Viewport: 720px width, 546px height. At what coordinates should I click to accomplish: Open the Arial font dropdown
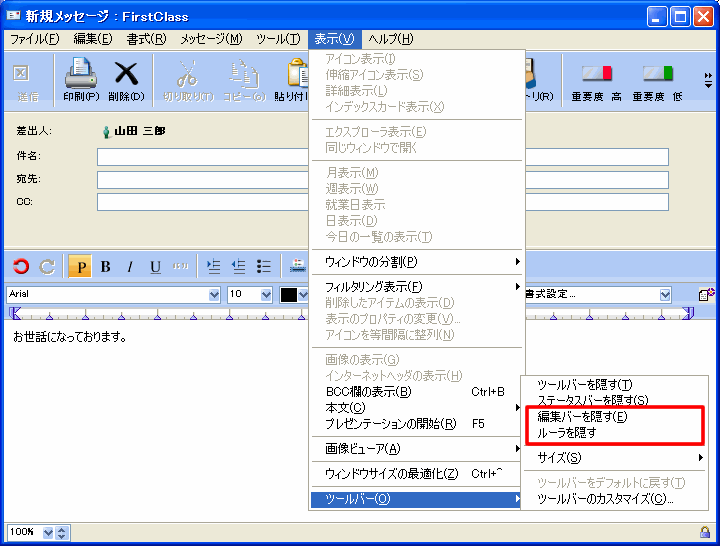(214, 295)
